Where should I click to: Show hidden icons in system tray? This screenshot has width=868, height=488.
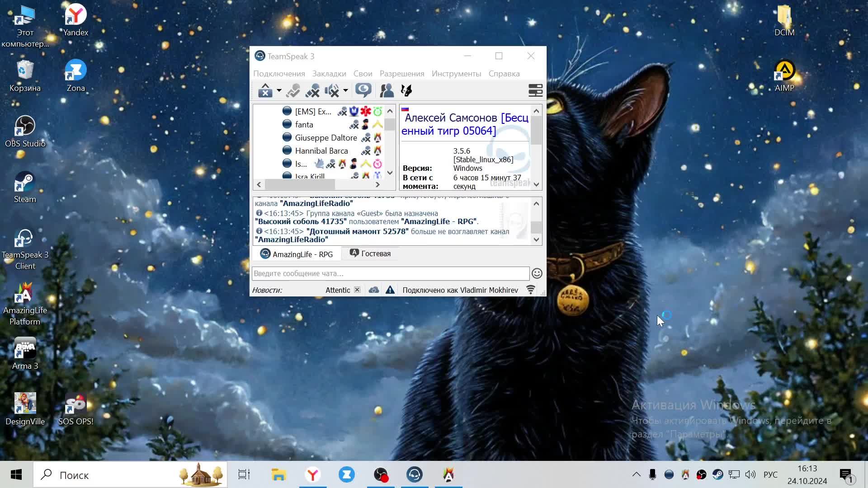pyautogui.click(x=636, y=474)
